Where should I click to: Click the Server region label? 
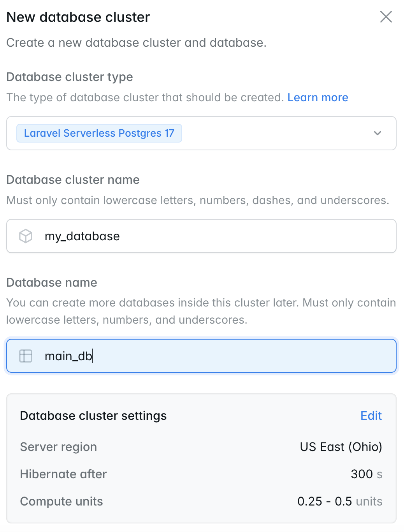58,447
